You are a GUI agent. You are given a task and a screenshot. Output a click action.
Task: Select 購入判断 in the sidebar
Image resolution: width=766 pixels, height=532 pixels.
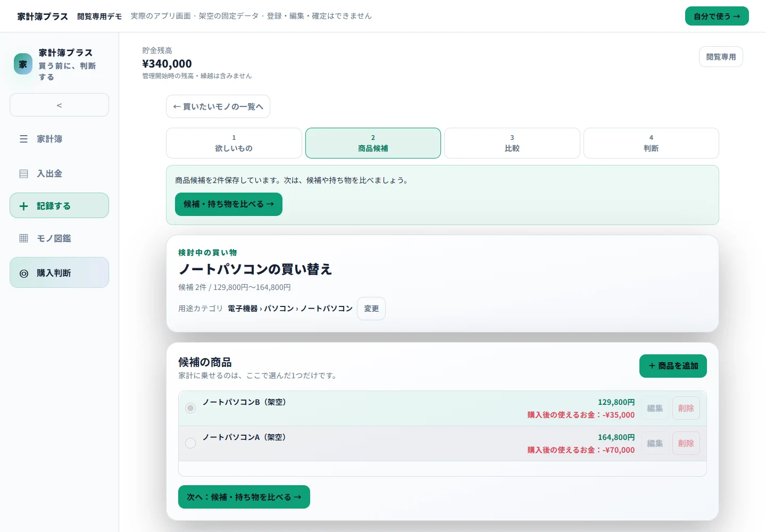coord(59,272)
